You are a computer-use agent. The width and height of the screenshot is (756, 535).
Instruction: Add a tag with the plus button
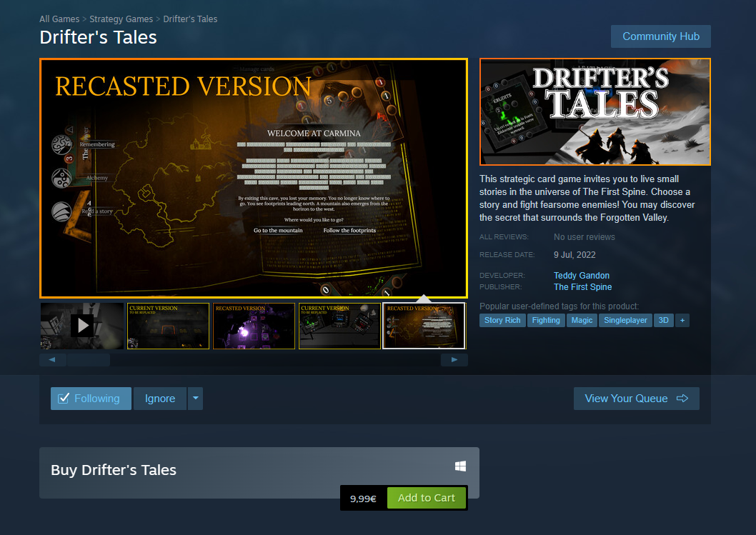(x=682, y=320)
